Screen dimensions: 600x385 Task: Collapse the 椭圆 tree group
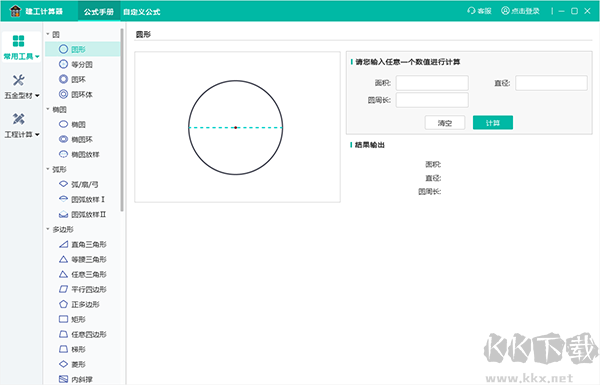point(48,109)
